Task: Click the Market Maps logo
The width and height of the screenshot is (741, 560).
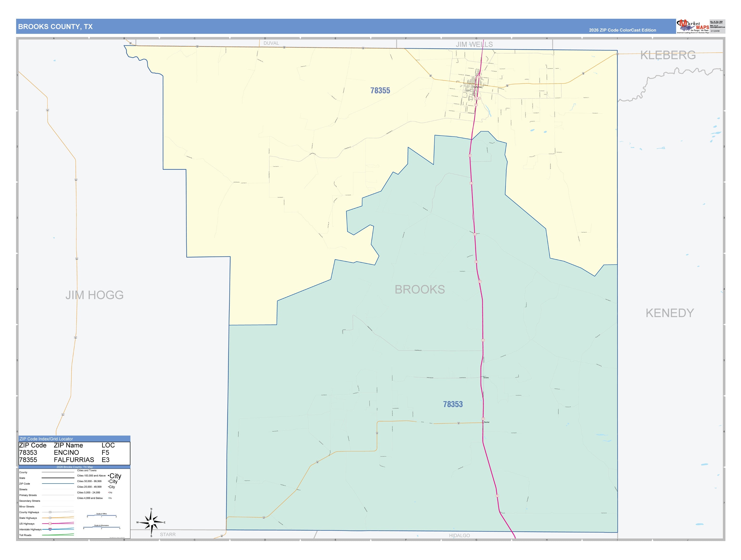Action: point(692,26)
